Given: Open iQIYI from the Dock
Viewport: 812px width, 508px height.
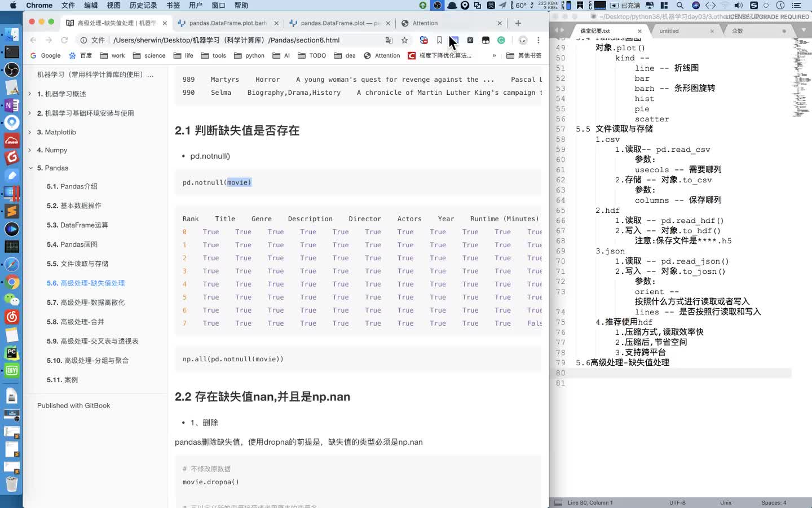Looking at the screenshot, I should 12,370.
